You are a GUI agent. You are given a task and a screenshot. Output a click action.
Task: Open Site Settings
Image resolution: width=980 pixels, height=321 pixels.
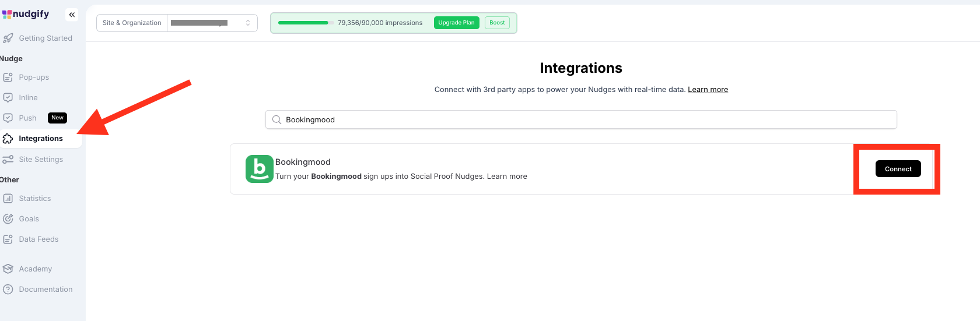click(40, 160)
